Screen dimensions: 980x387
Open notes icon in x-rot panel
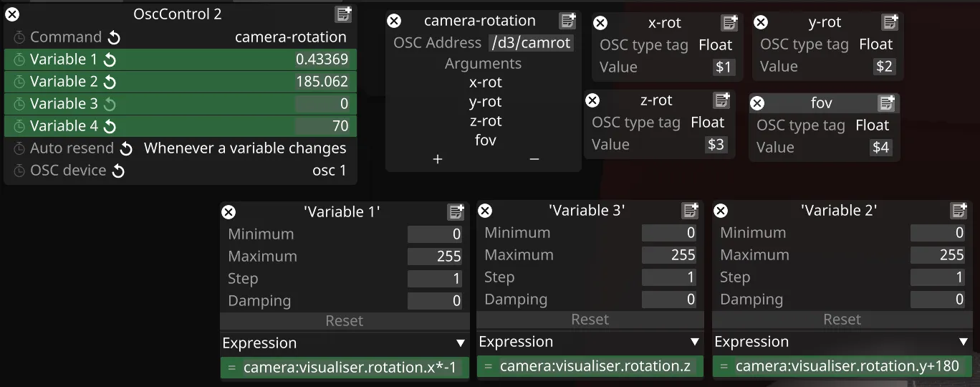730,23
